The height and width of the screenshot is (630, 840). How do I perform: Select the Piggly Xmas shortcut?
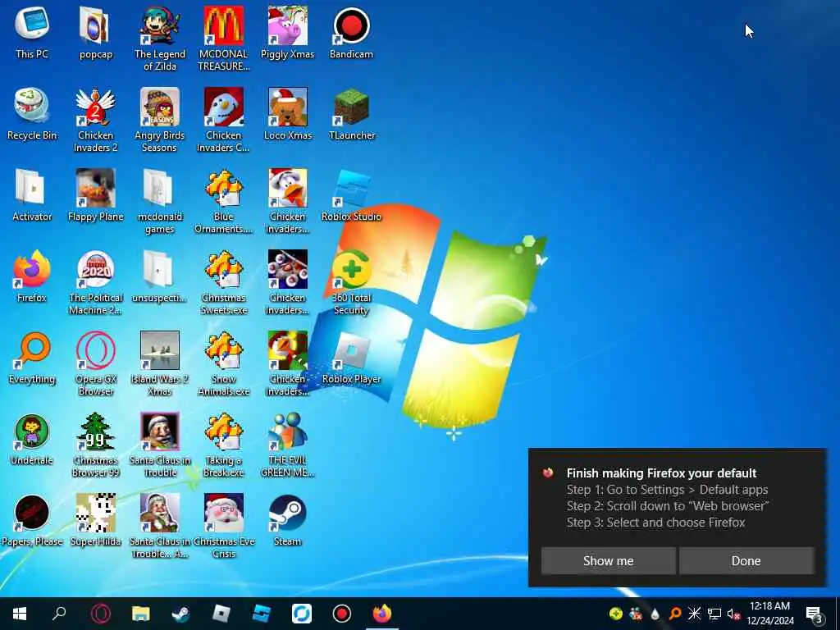288,32
